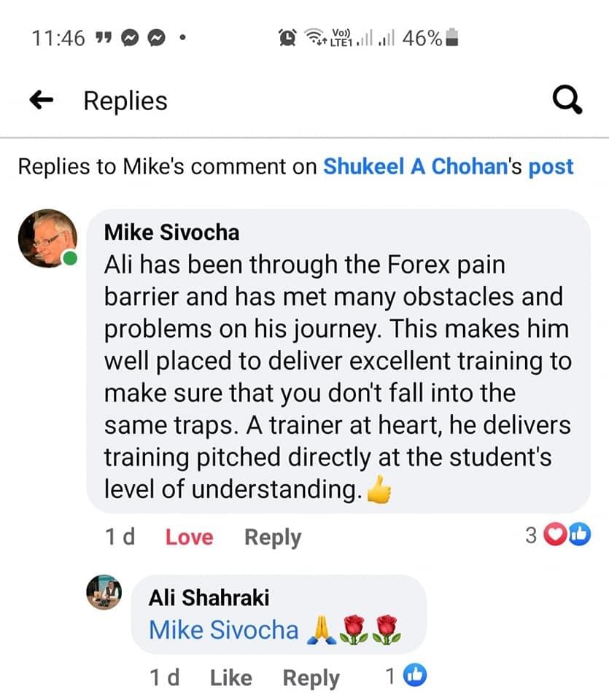Open the original post link
609x700 pixels.
click(x=551, y=168)
